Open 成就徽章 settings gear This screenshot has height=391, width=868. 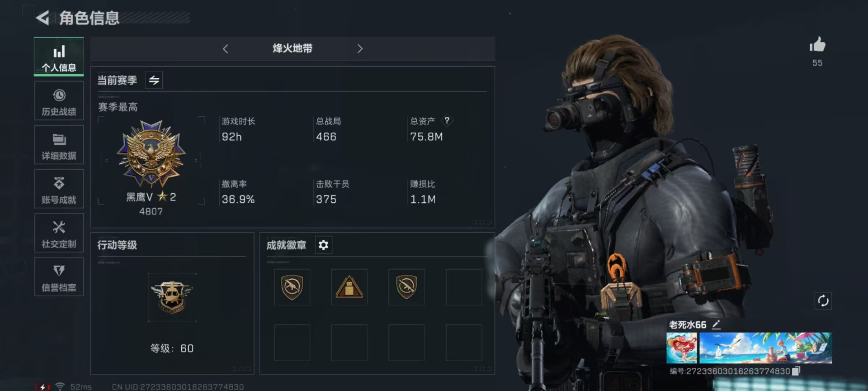[x=323, y=245]
